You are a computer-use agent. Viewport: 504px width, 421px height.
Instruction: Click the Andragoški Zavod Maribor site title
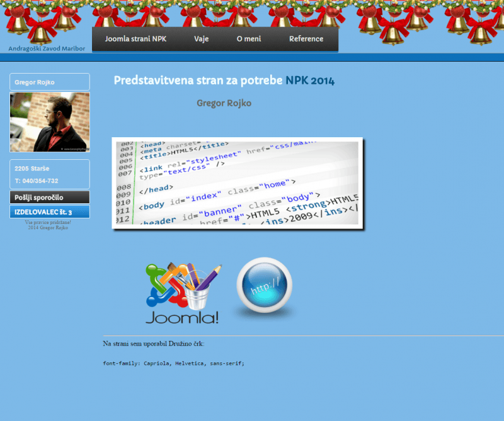click(x=47, y=48)
